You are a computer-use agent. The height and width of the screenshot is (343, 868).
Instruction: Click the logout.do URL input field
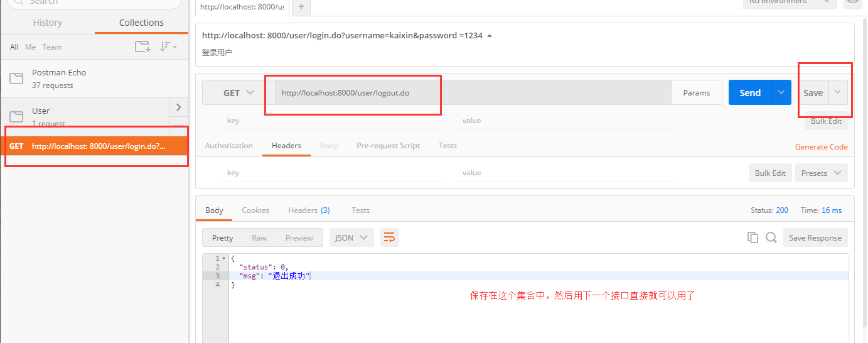click(x=473, y=92)
